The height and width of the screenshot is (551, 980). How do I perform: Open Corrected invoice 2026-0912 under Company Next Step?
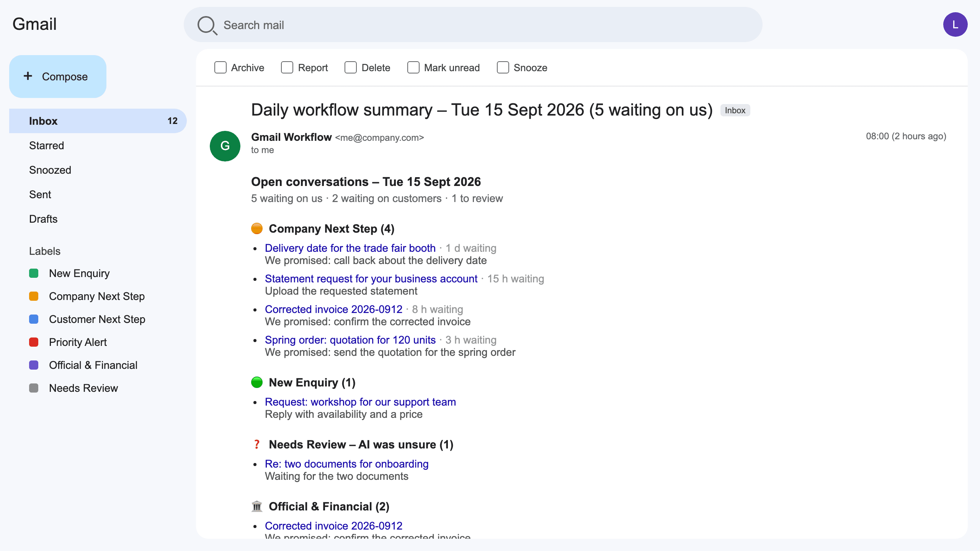pos(333,309)
